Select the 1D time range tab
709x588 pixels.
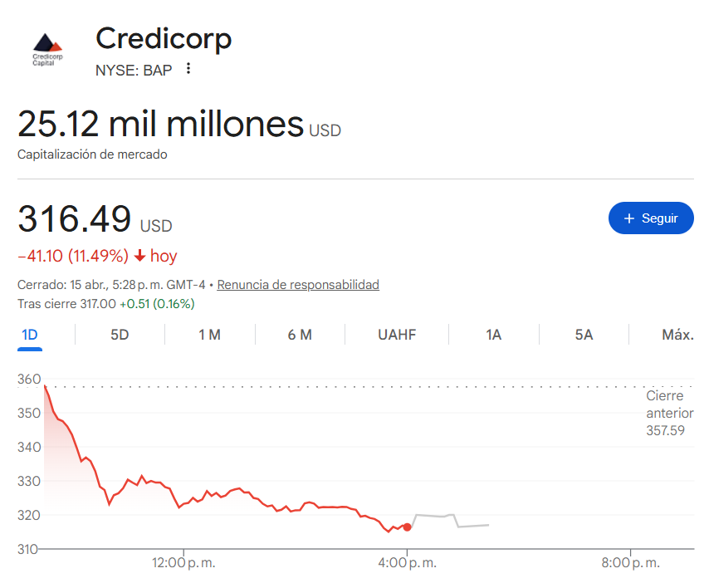30,335
